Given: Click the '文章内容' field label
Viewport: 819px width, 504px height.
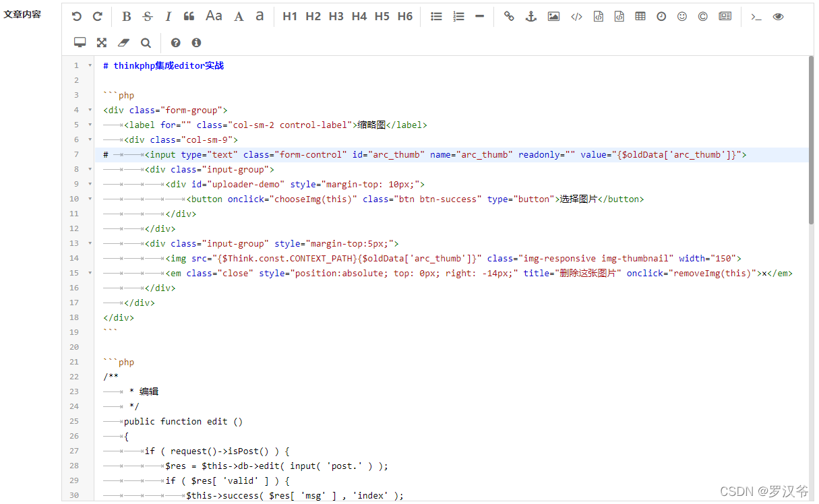Looking at the screenshot, I should coord(22,13).
